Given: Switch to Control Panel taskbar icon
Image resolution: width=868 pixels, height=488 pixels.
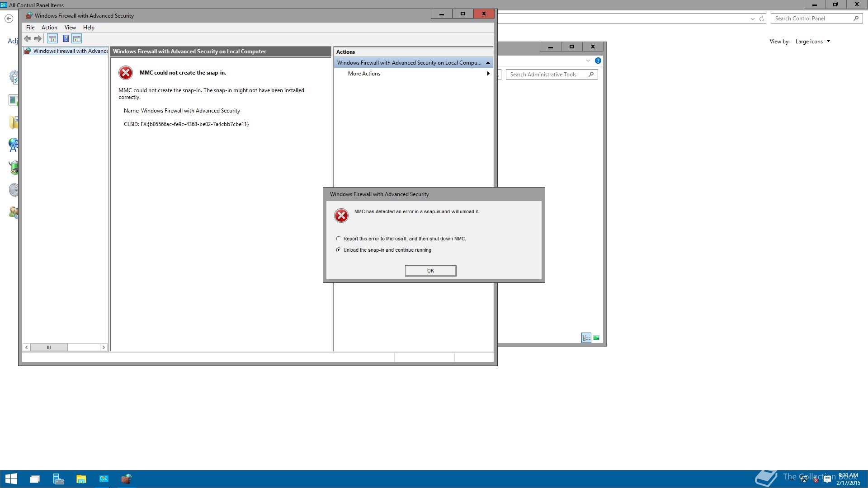Looking at the screenshot, I should pyautogui.click(x=104, y=479).
